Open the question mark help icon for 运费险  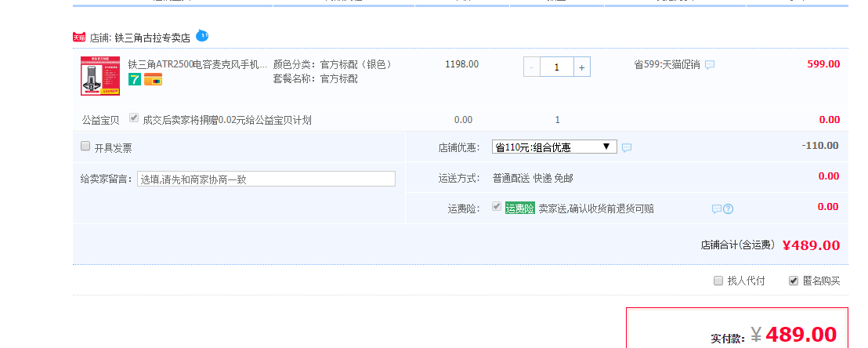(729, 209)
